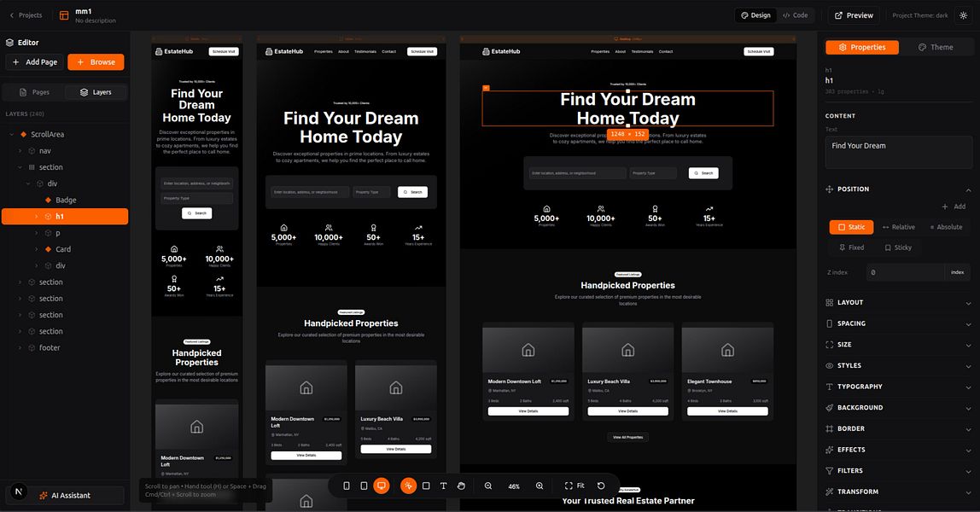Switch to Theme tab
The height and width of the screenshot is (512, 980).
click(x=935, y=48)
